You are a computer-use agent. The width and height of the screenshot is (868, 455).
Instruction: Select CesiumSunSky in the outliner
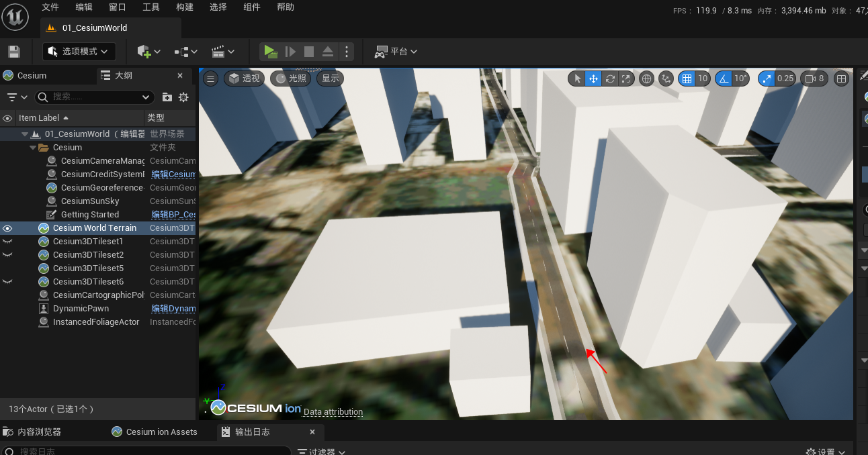(x=90, y=201)
